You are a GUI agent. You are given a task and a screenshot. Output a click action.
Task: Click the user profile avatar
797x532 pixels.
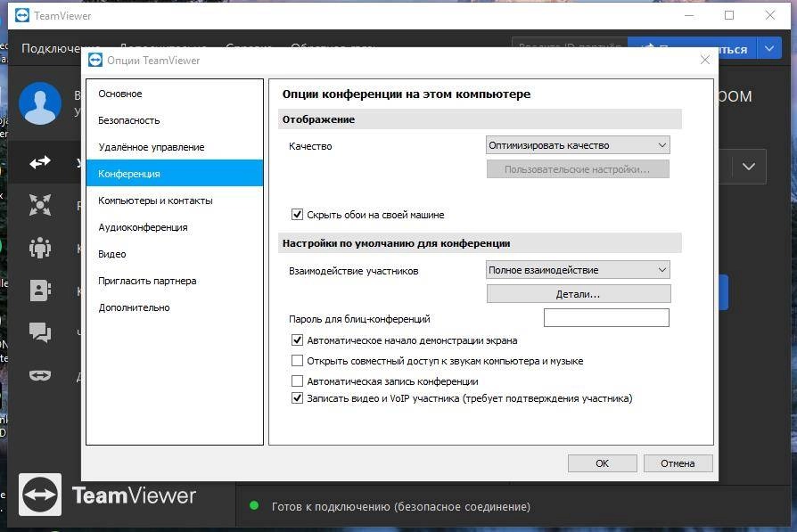pos(40,103)
